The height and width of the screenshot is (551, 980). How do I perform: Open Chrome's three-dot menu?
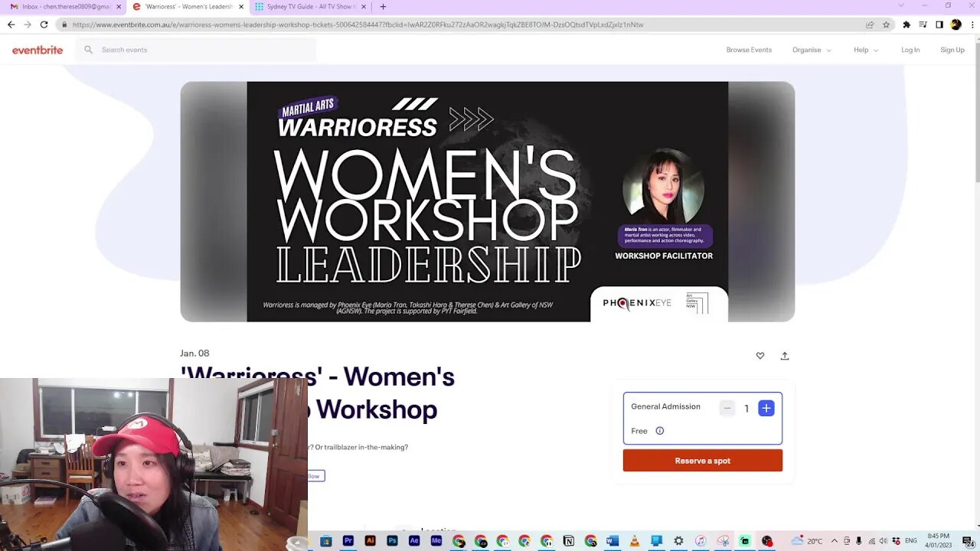pyautogui.click(x=971, y=24)
